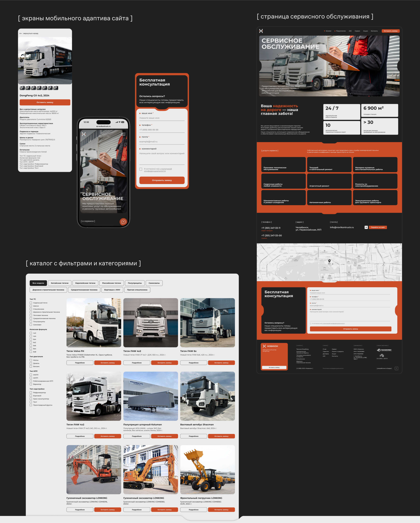Viewport: 420px width, 523px height.
Task: Switch to the 'Самосвалы' category tab
Action: 154,283
